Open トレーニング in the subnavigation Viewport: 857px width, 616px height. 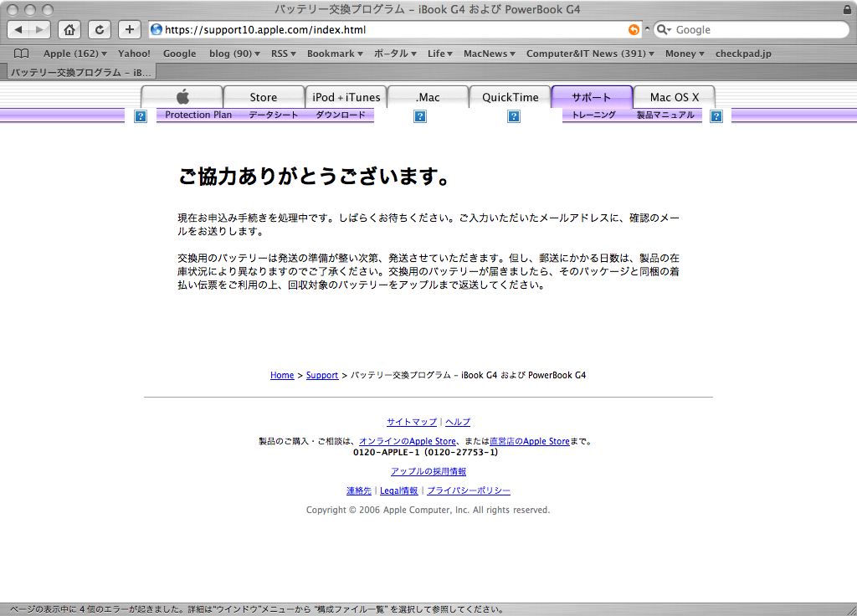click(593, 115)
